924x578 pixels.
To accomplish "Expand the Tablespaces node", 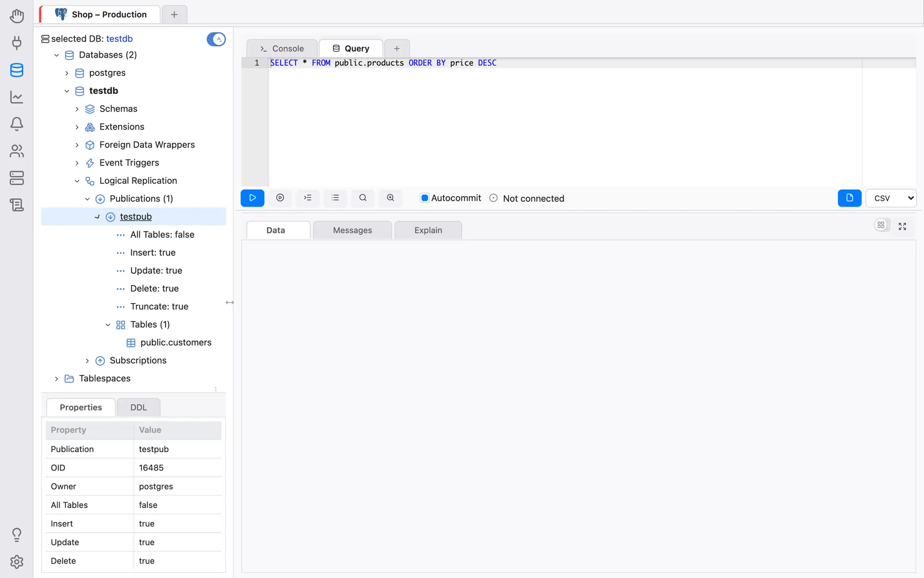I will pyautogui.click(x=56, y=379).
